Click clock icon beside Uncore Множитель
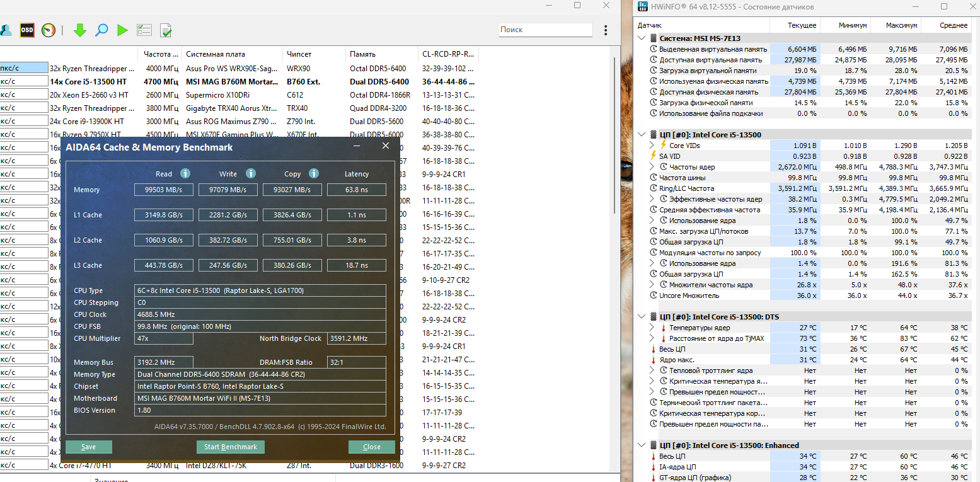 tap(653, 296)
